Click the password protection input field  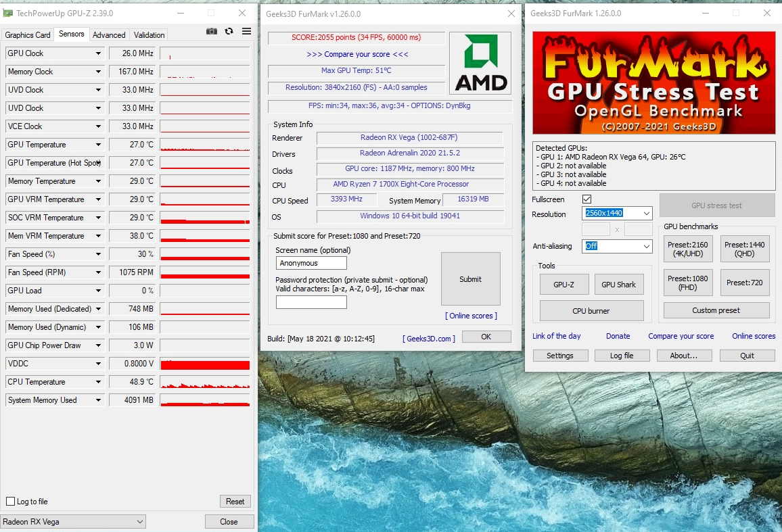point(311,301)
